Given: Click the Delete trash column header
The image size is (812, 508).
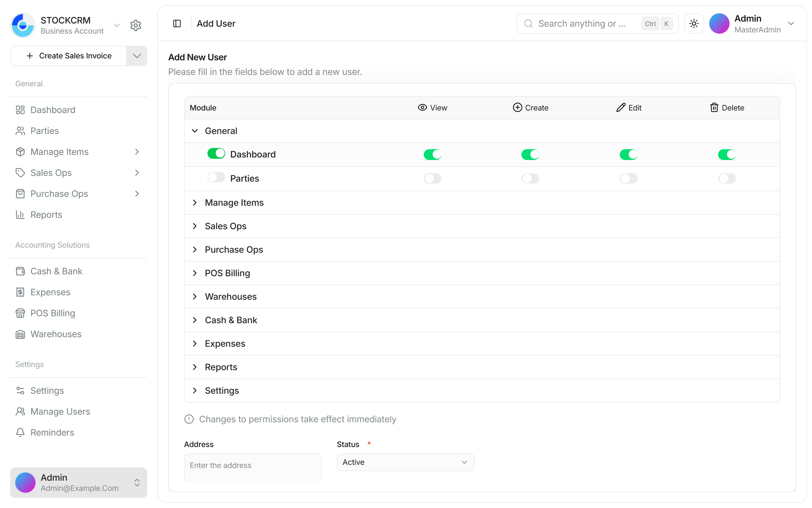Looking at the screenshot, I should pos(727,108).
